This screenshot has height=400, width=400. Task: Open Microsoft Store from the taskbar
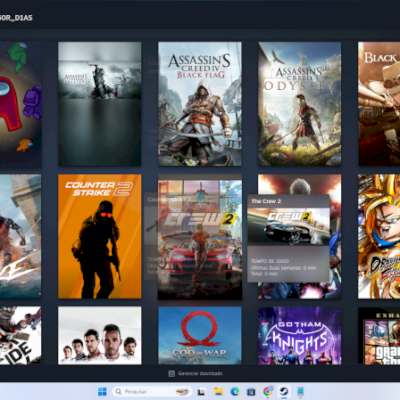(251, 391)
